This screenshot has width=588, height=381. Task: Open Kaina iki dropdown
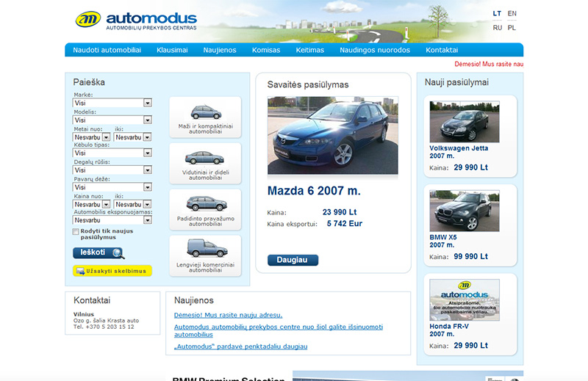pyautogui.click(x=133, y=204)
